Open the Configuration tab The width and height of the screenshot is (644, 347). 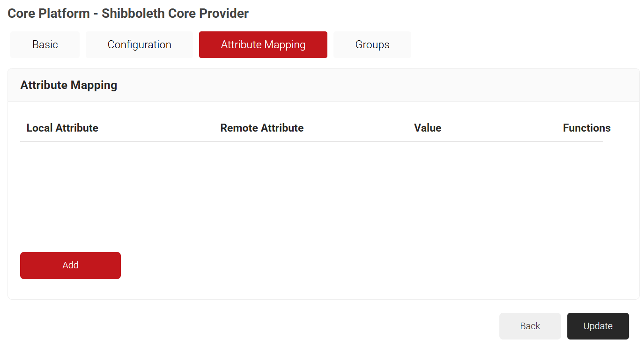coord(139,45)
